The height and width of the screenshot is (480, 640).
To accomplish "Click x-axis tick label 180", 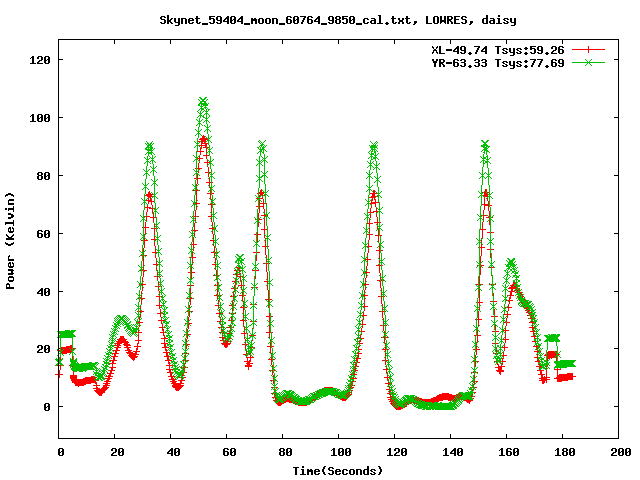I will pyautogui.click(x=564, y=452).
